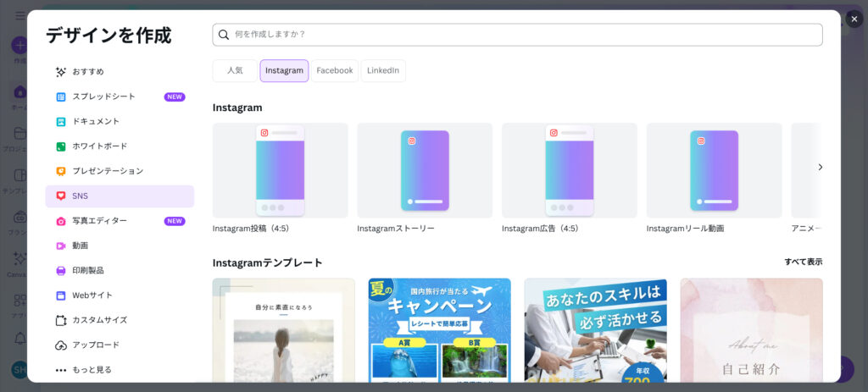Select the Instagram tab
868x392 pixels.
tap(284, 71)
